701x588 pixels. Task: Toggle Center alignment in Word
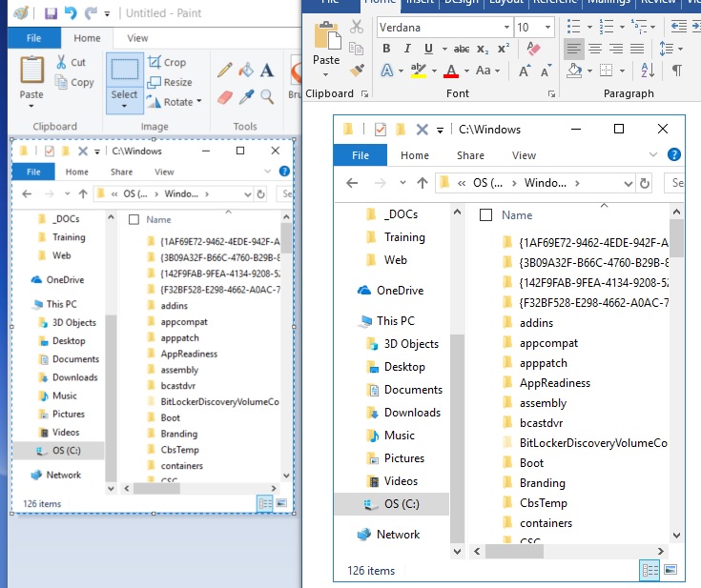click(595, 49)
